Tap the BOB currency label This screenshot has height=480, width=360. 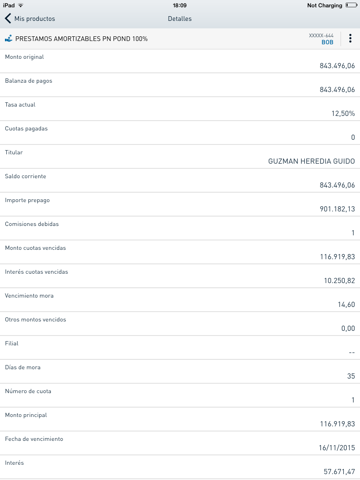pos(327,42)
